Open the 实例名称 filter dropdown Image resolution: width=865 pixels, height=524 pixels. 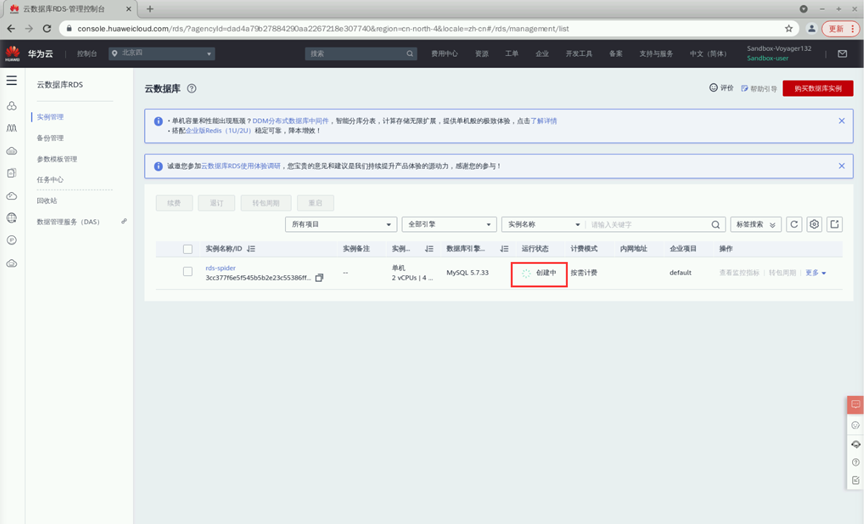[542, 224]
